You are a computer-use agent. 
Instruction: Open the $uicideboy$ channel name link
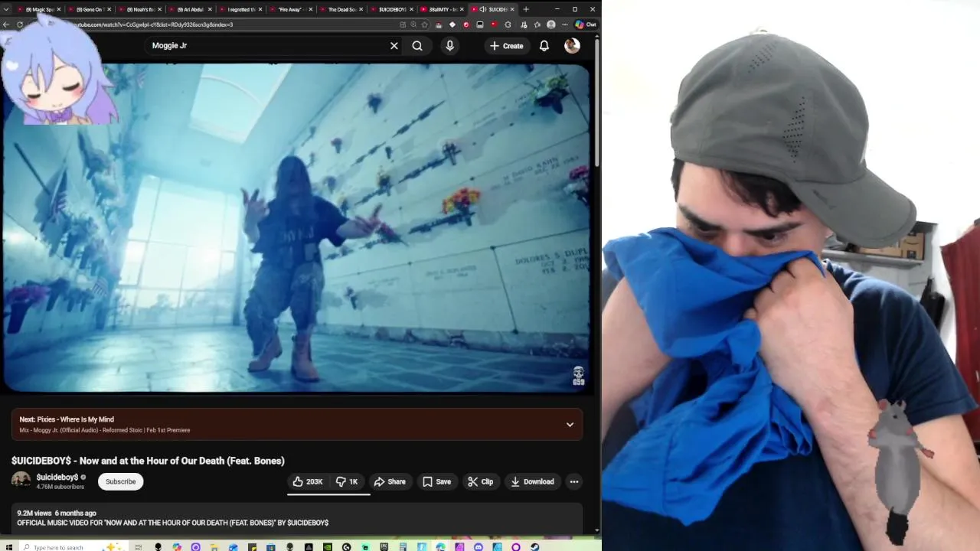tap(57, 478)
